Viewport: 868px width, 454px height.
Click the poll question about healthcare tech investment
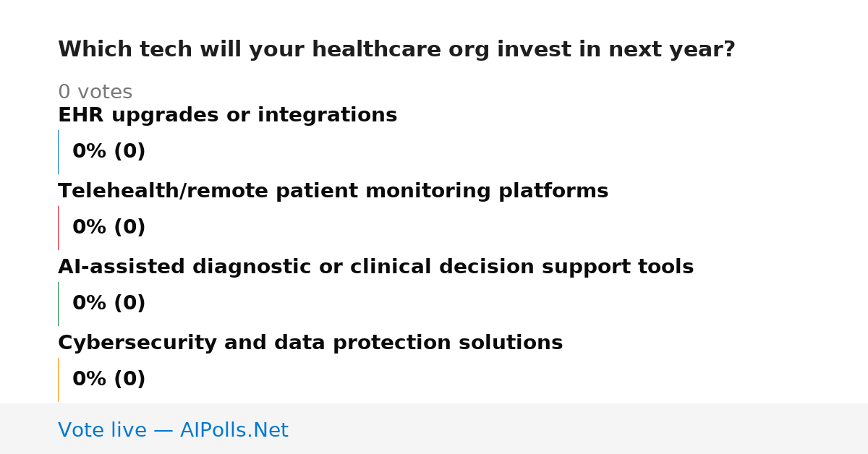pos(396,50)
